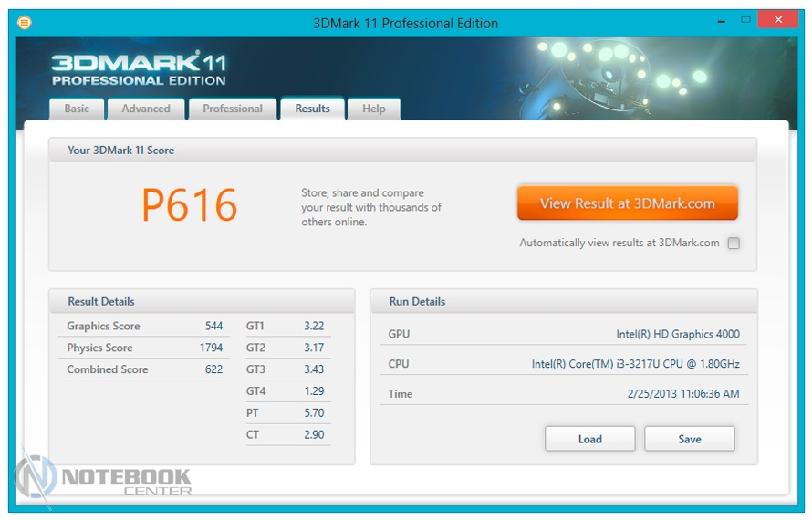
Task: Click the Physics Score value 1794
Action: tap(212, 348)
